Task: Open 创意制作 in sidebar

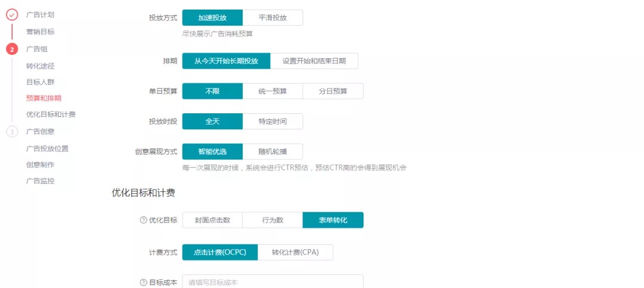Action: 41,165
